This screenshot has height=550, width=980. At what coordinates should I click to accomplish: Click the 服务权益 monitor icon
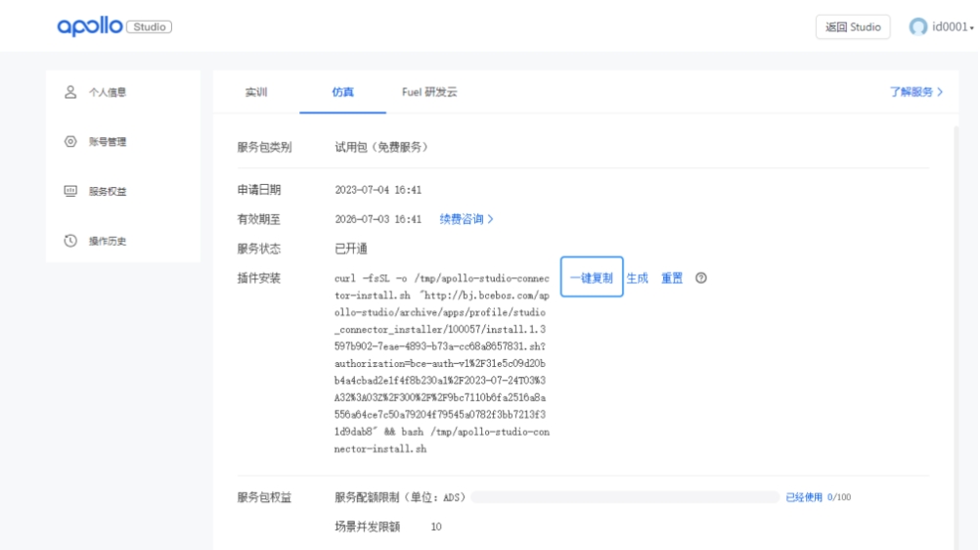(x=70, y=191)
